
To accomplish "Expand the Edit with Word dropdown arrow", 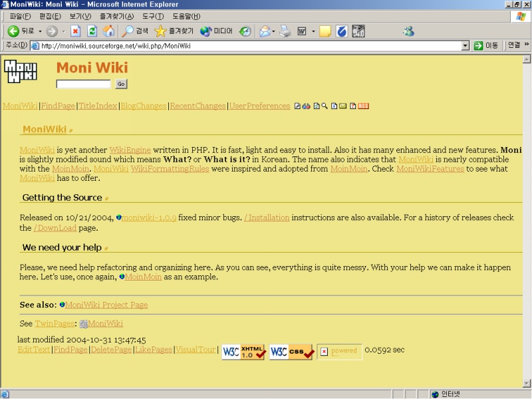I will [313, 31].
